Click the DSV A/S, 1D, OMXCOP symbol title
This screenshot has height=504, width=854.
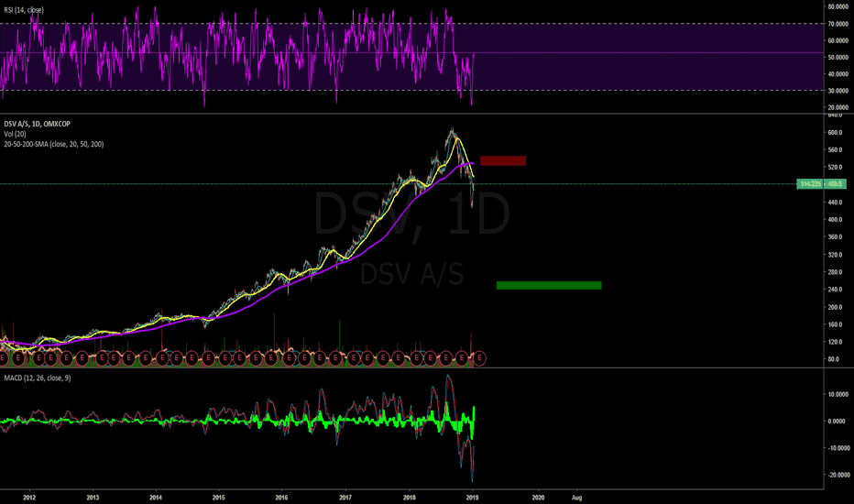click(x=37, y=124)
